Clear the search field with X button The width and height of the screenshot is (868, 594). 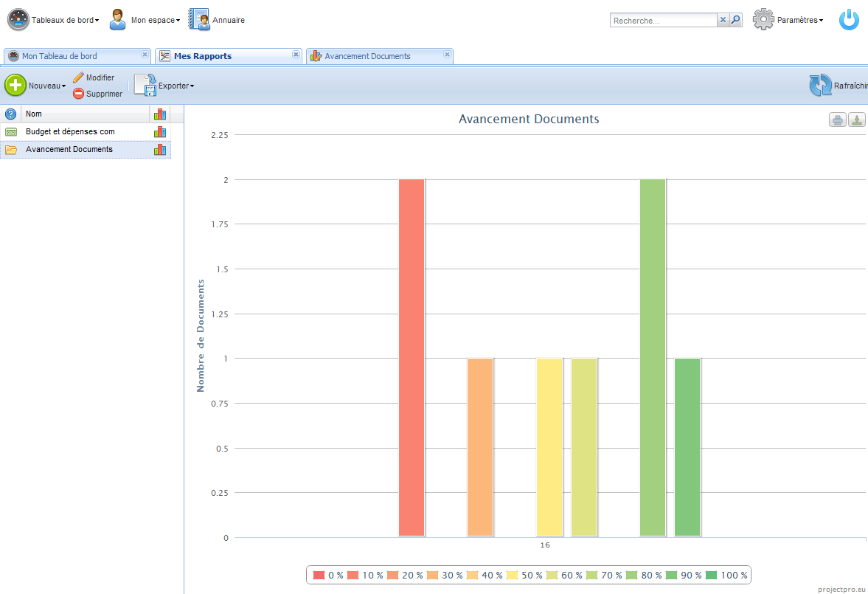723,20
